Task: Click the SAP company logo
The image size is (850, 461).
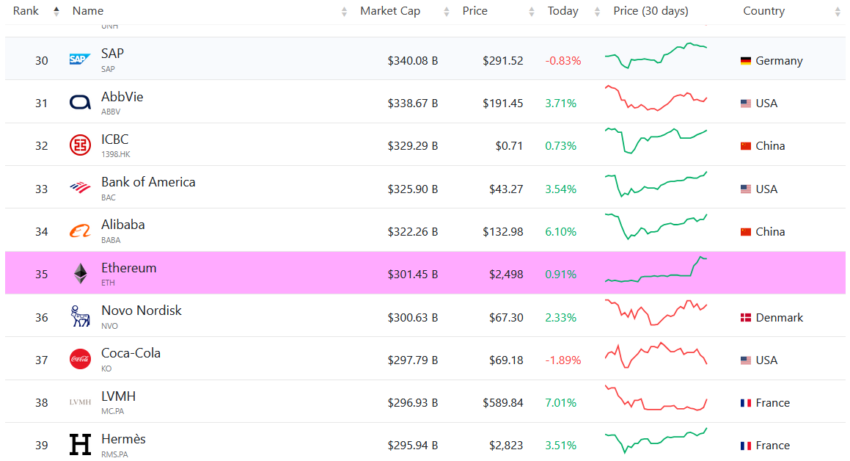Action: [x=80, y=59]
